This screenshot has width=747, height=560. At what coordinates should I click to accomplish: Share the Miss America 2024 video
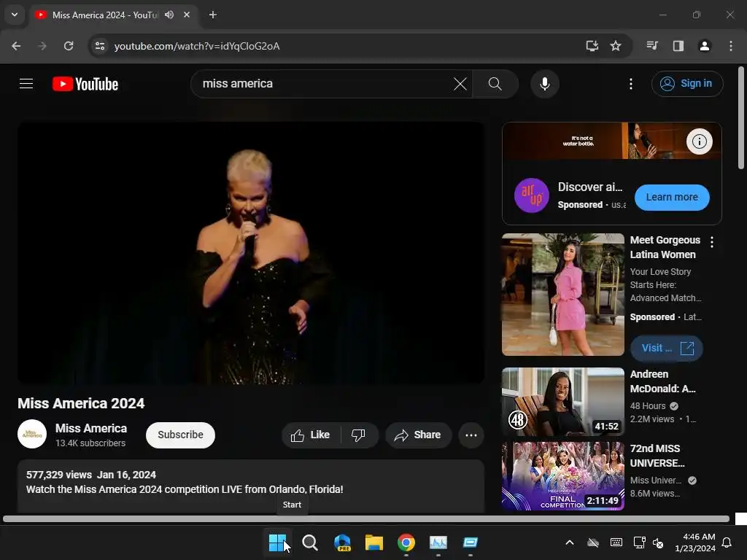[x=418, y=435]
